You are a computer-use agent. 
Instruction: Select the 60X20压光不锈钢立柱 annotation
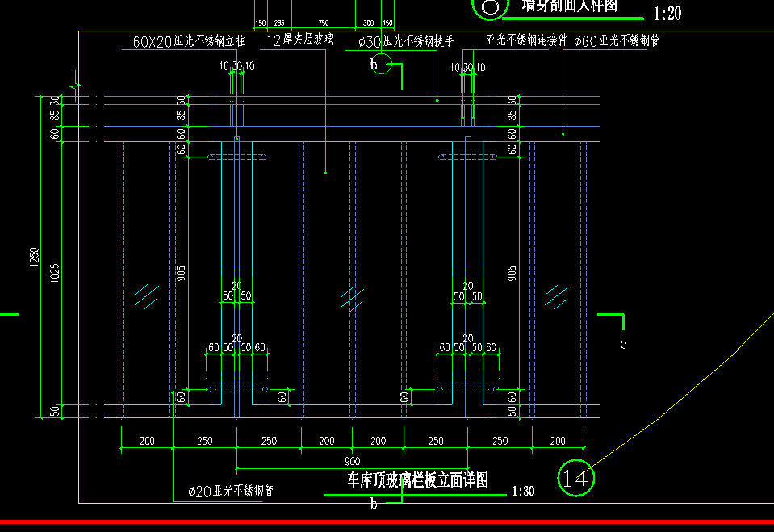click(x=188, y=41)
